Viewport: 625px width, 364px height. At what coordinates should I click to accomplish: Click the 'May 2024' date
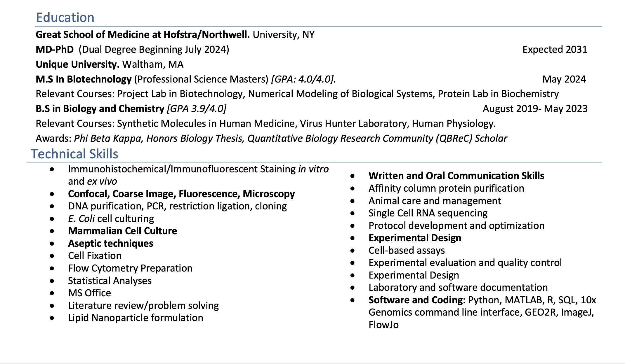[x=564, y=79]
